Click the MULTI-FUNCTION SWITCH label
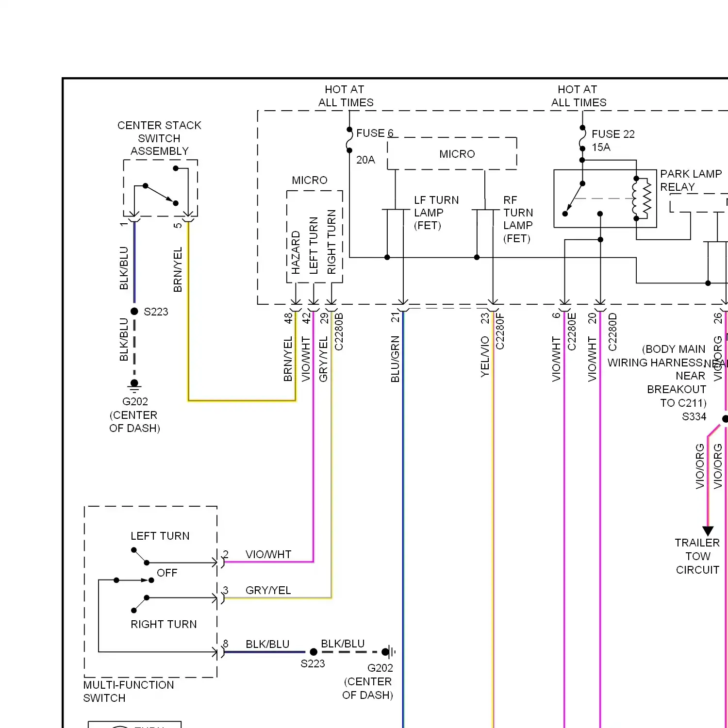 [x=129, y=691]
